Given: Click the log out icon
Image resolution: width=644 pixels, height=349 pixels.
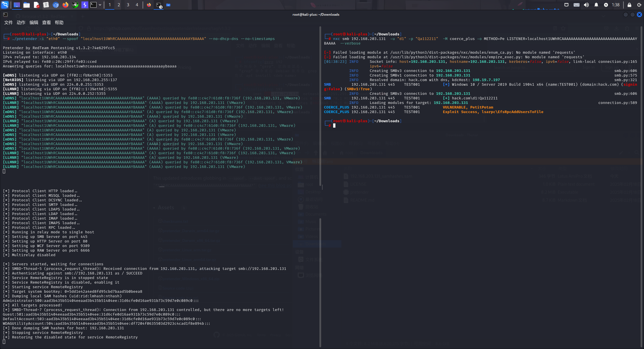Looking at the screenshot, I should (639, 5).
